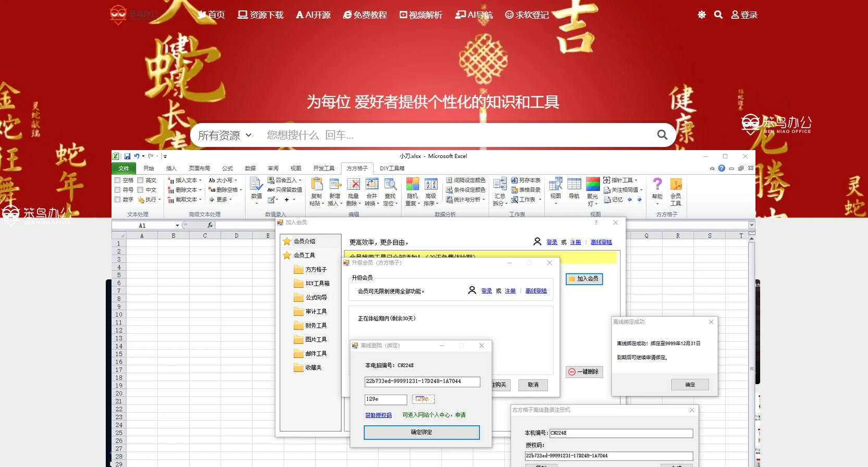
Task: Open the 四舍五入 dropdown
Action: [284, 180]
